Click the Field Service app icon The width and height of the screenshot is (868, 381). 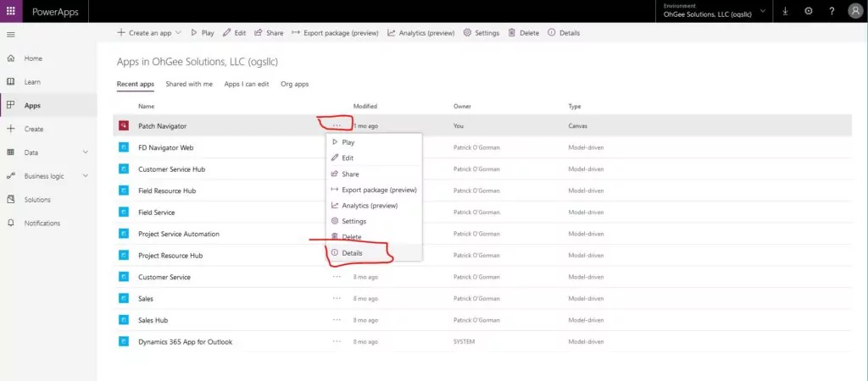[124, 213]
